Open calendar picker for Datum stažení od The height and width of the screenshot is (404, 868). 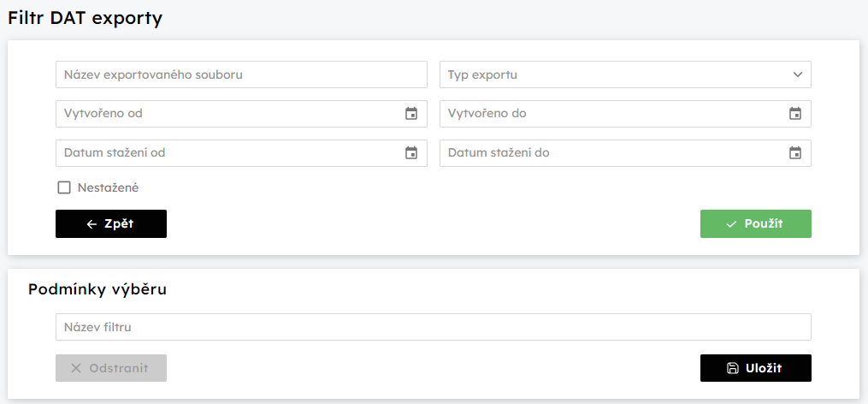tap(411, 153)
